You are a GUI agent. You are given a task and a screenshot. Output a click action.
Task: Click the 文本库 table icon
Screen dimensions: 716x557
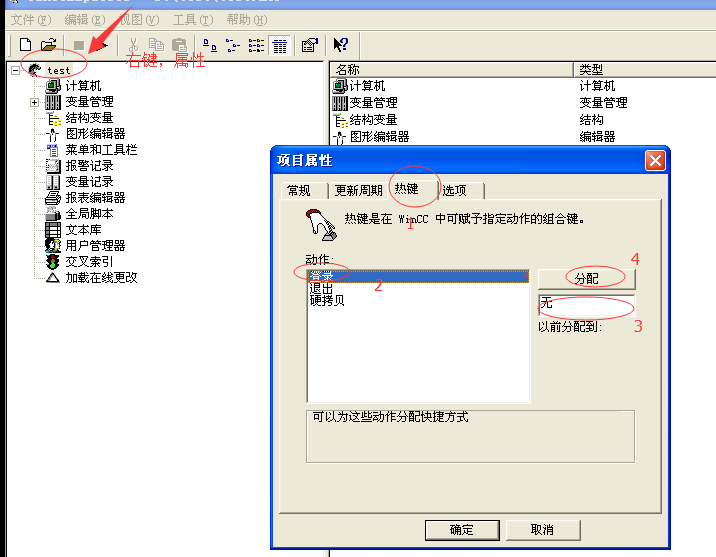pos(53,230)
